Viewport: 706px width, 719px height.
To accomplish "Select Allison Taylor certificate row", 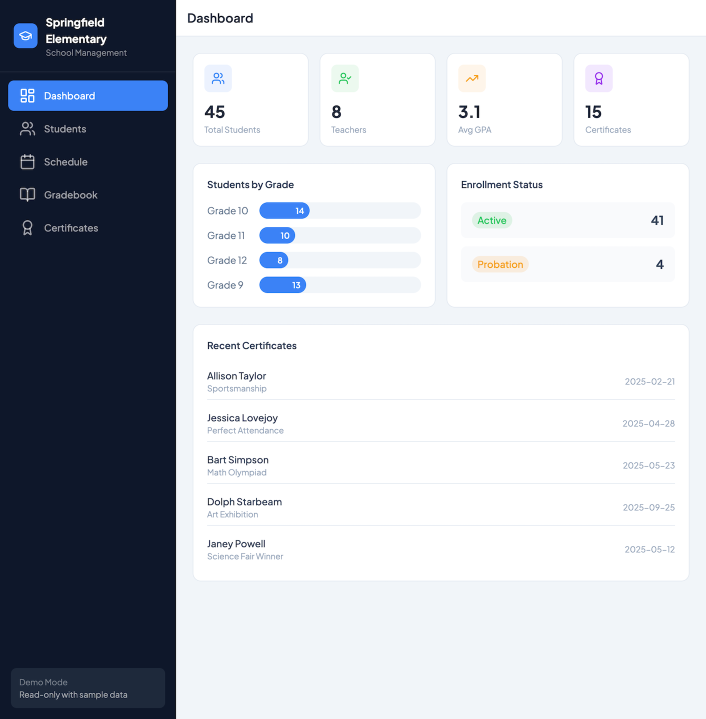I will click(x=441, y=382).
